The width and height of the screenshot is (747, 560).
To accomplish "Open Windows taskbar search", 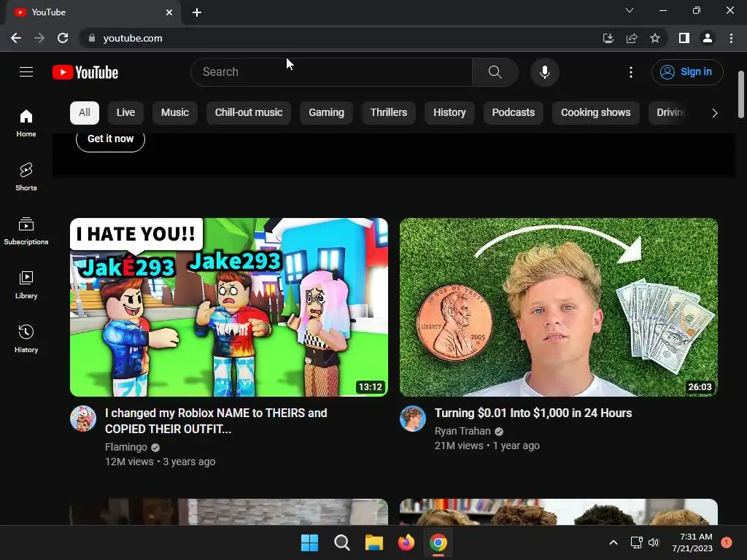I will click(x=341, y=542).
